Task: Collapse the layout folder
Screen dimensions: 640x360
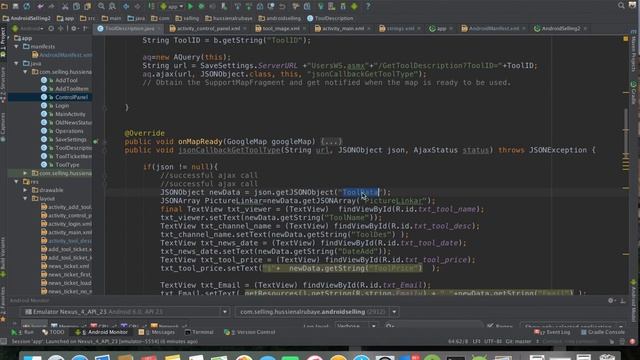Action: 25,198
